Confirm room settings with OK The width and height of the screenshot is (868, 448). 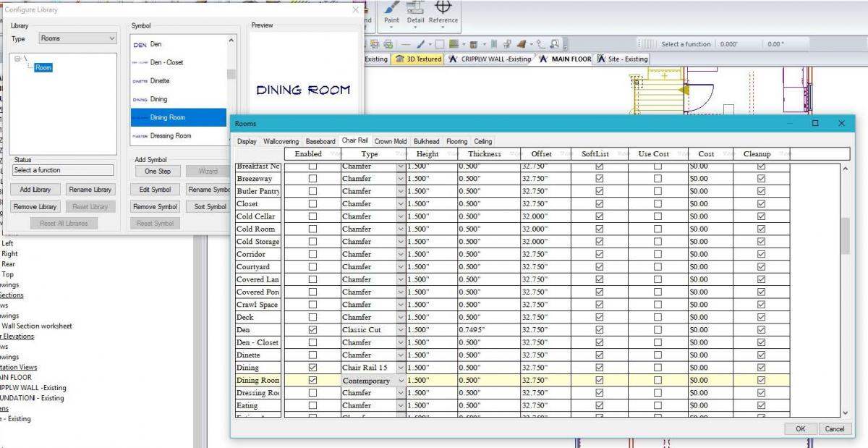click(801, 428)
